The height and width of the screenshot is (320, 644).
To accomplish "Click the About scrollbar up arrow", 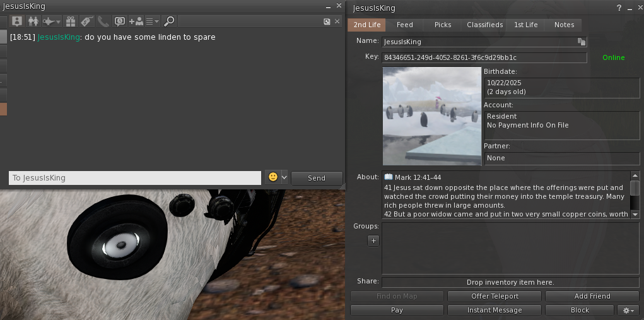I will click(635, 175).
